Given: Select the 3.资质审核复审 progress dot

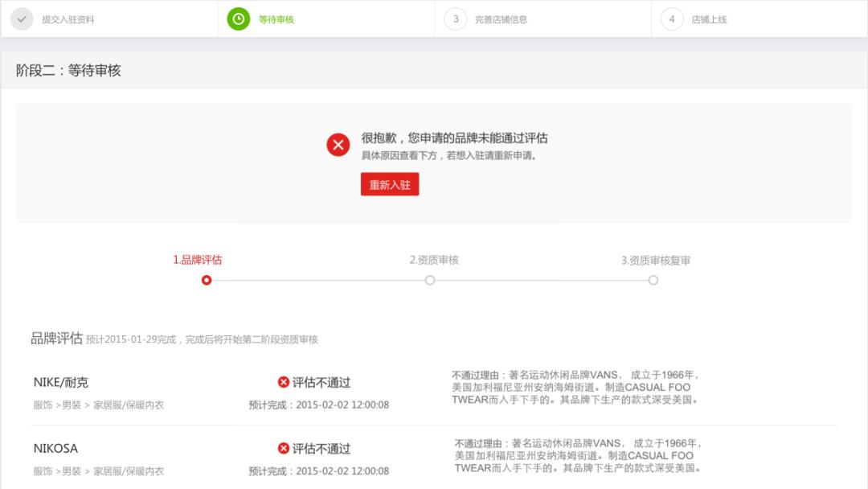Looking at the screenshot, I should click(x=653, y=281).
